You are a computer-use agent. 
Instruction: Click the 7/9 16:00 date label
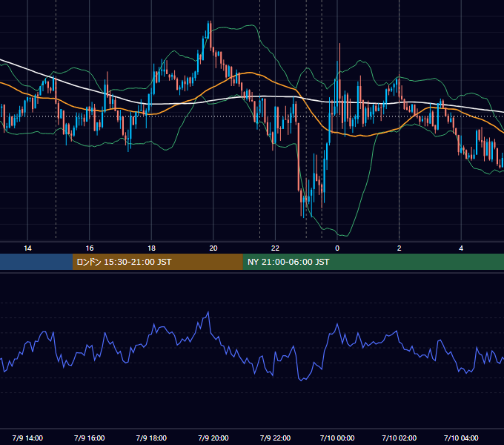(x=90, y=438)
